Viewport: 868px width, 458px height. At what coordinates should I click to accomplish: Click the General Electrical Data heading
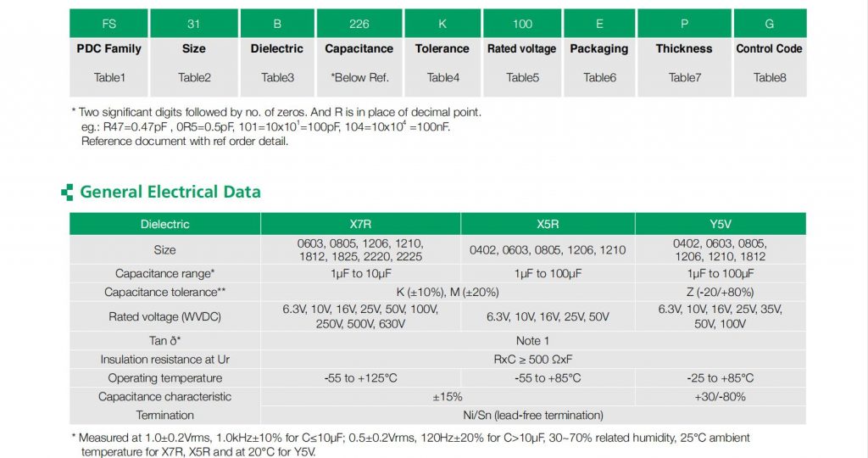(170, 192)
